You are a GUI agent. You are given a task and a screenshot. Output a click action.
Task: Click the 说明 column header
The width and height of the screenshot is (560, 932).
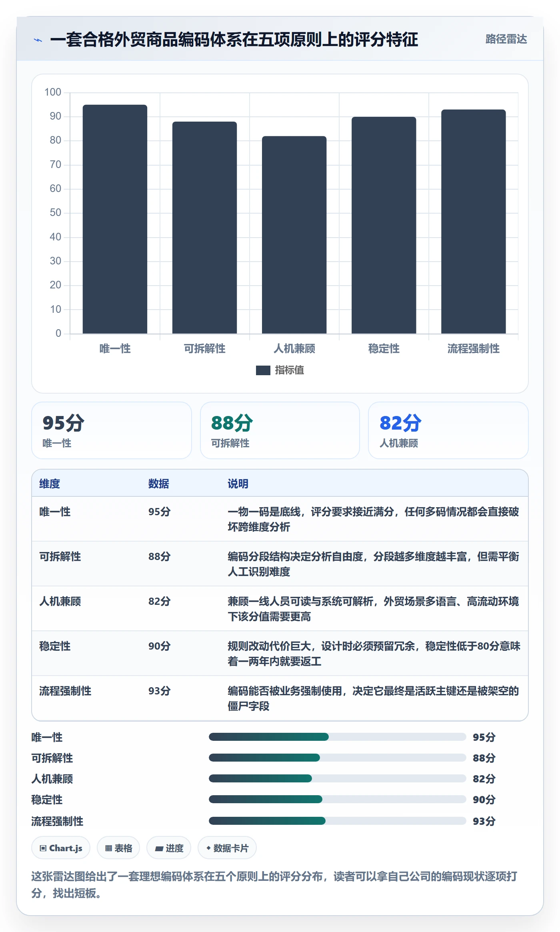(x=238, y=484)
